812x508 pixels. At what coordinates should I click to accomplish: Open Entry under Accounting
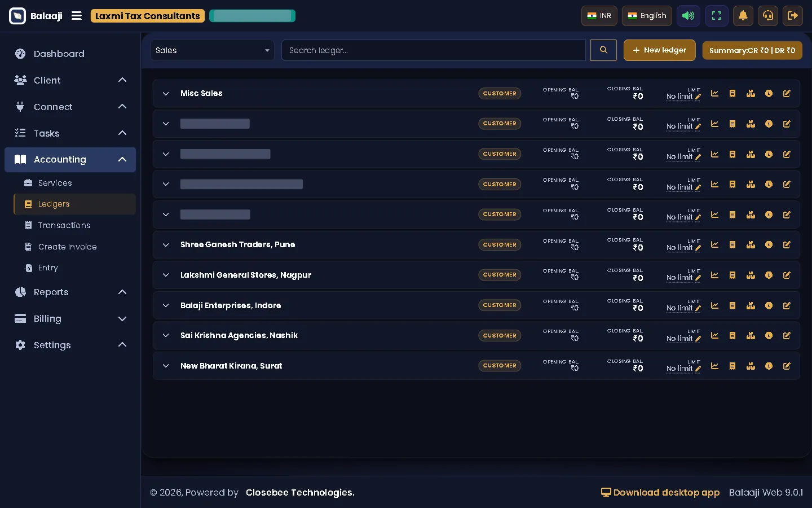coord(74,268)
